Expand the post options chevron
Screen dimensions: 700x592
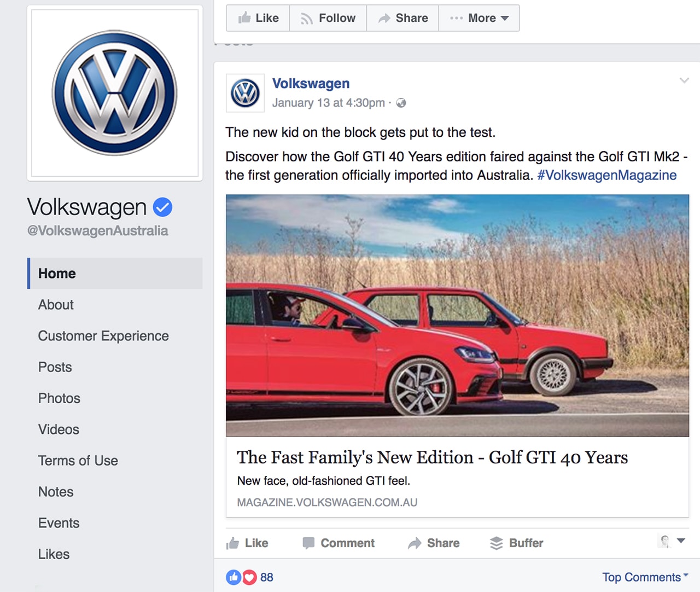pos(684,81)
